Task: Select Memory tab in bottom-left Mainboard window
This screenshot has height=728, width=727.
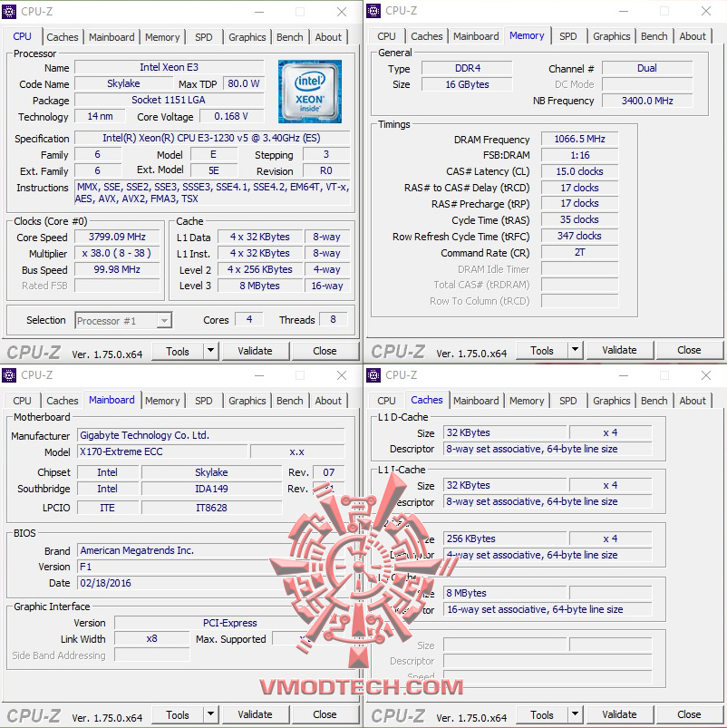Action: click(162, 401)
